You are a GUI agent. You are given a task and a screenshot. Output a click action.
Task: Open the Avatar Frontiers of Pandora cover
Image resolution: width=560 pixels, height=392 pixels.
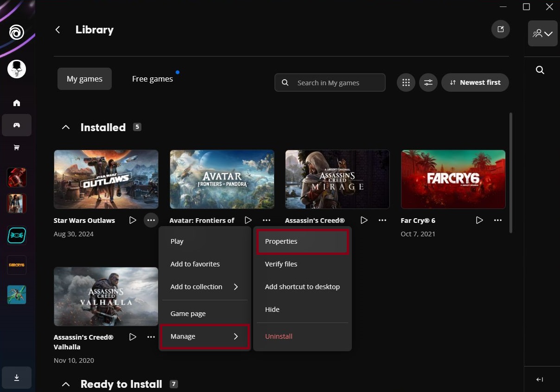point(222,179)
